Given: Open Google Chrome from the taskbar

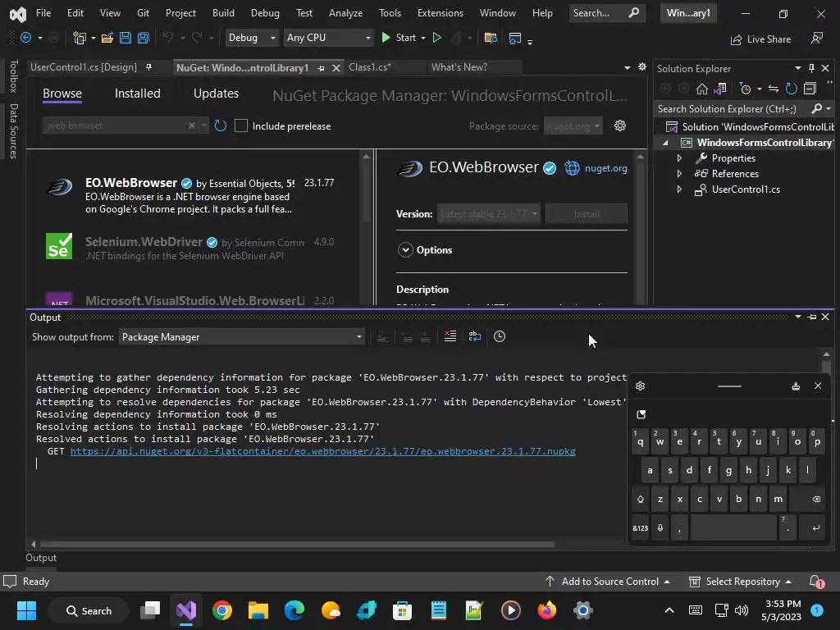Looking at the screenshot, I should click(222, 610).
